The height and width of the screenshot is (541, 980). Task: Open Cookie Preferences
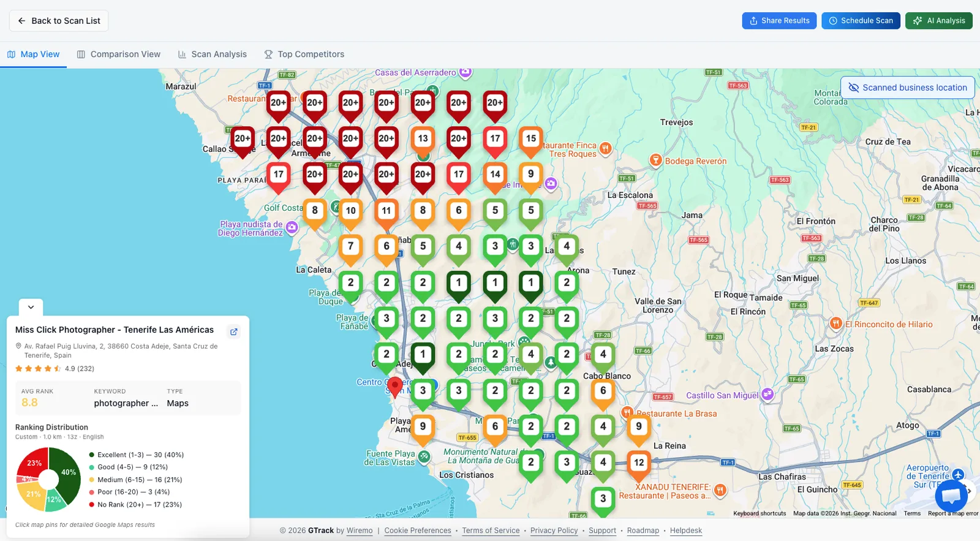point(418,531)
